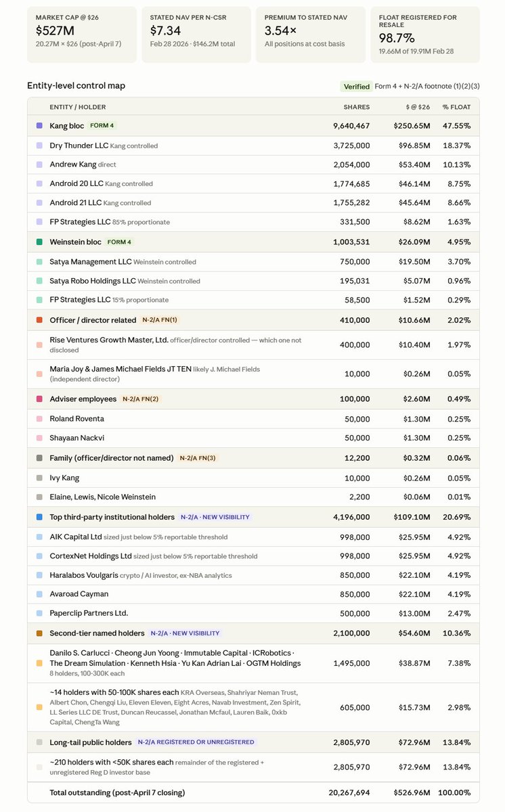The height and width of the screenshot is (812, 505).
Task: Click the AIK Capital Ltd row name
Action: click(x=76, y=537)
